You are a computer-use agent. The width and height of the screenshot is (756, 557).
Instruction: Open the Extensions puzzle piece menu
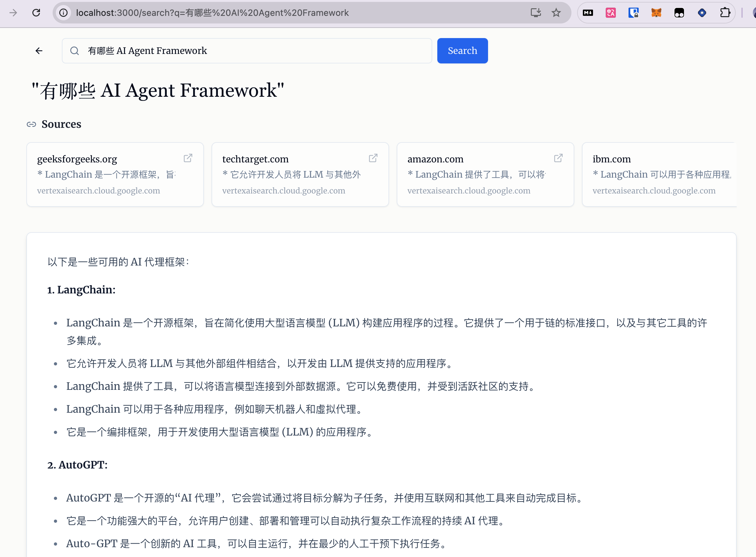725,13
